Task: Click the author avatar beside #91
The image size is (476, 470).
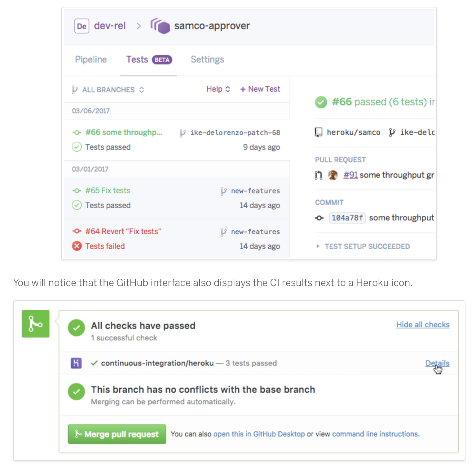Action: tap(333, 175)
